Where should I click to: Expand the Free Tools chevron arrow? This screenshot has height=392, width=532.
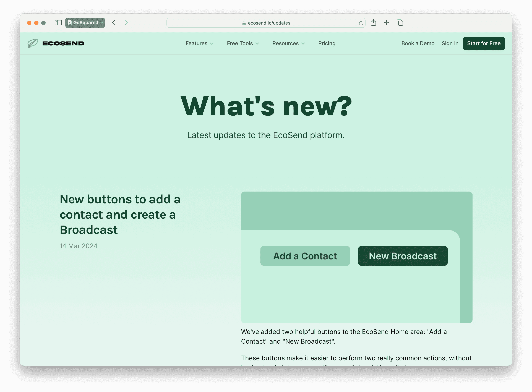tap(257, 44)
